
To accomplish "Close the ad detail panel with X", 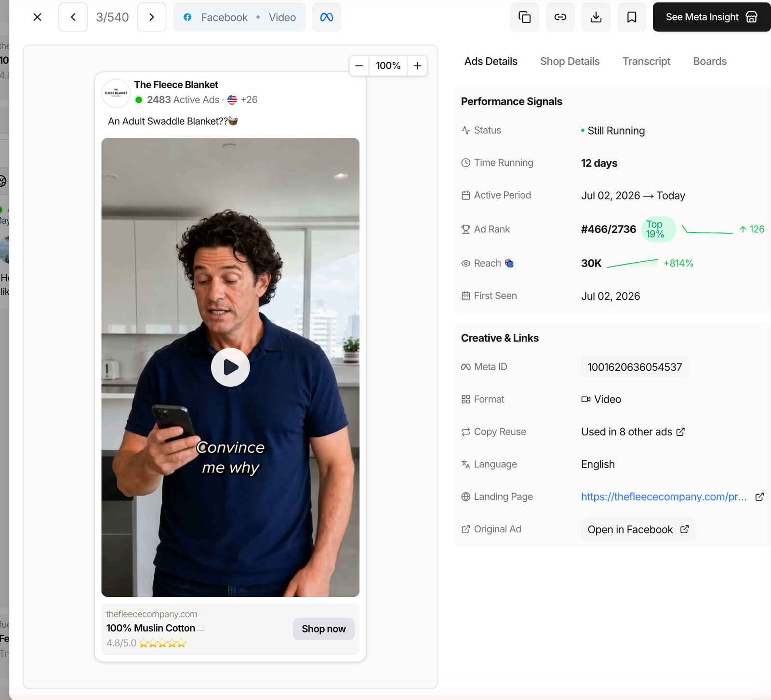I will [37, 17].
